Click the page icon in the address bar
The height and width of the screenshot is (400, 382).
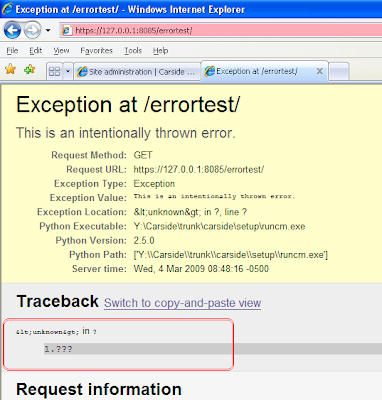pos(67,31)
